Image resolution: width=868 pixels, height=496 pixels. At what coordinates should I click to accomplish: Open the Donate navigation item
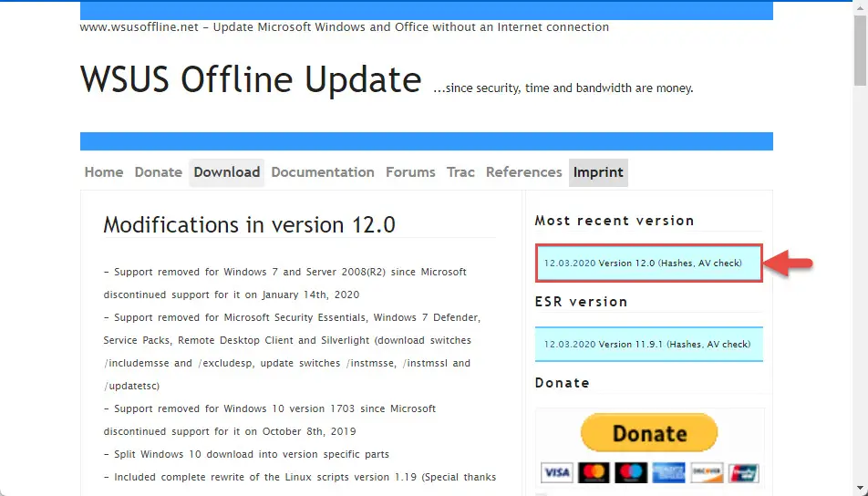coord(159,172)
